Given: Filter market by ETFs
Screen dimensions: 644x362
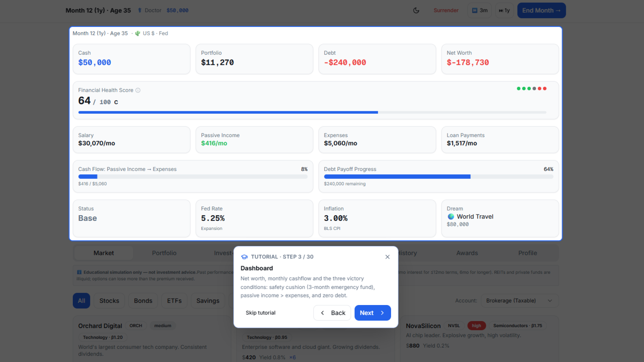Looking at the screenshot, I should click(174, 301).
